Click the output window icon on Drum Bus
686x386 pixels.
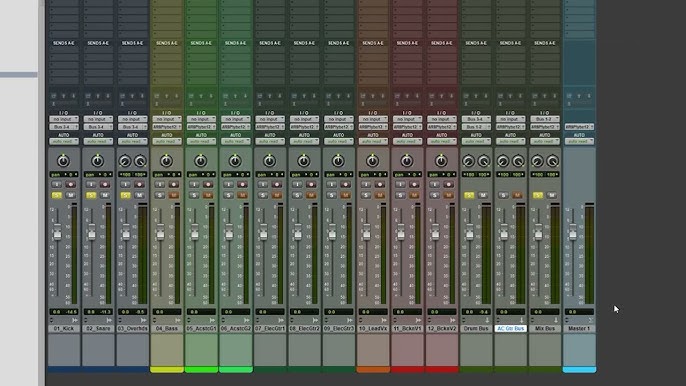click(487, 320)
